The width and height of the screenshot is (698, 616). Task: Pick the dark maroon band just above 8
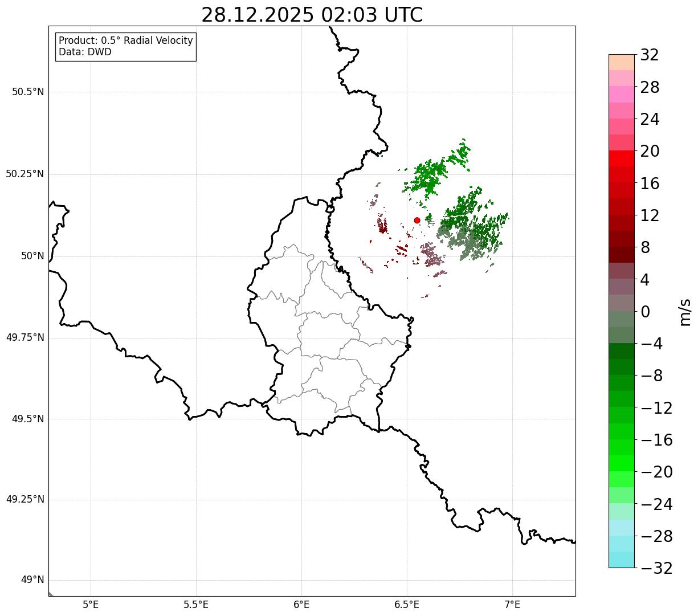click(622, 239)
